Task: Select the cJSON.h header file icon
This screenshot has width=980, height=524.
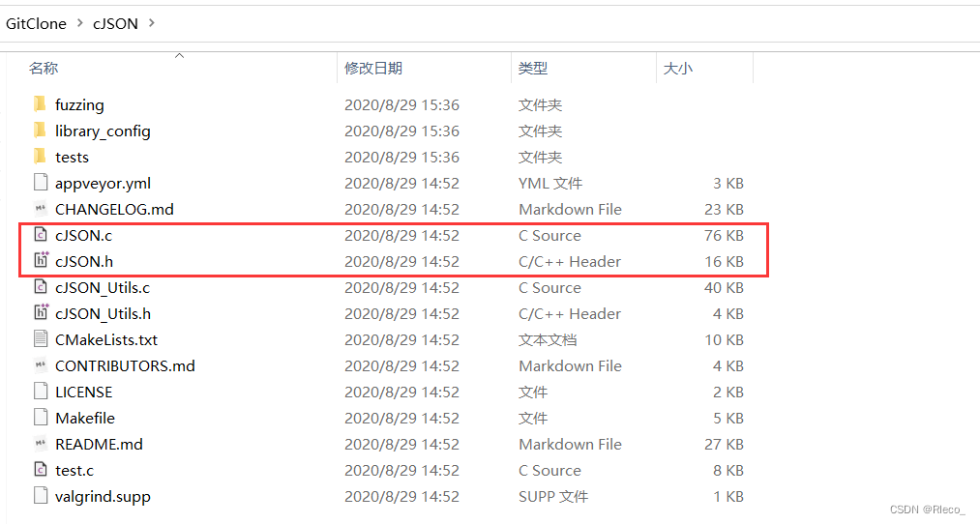Action: tap(42, 260)
